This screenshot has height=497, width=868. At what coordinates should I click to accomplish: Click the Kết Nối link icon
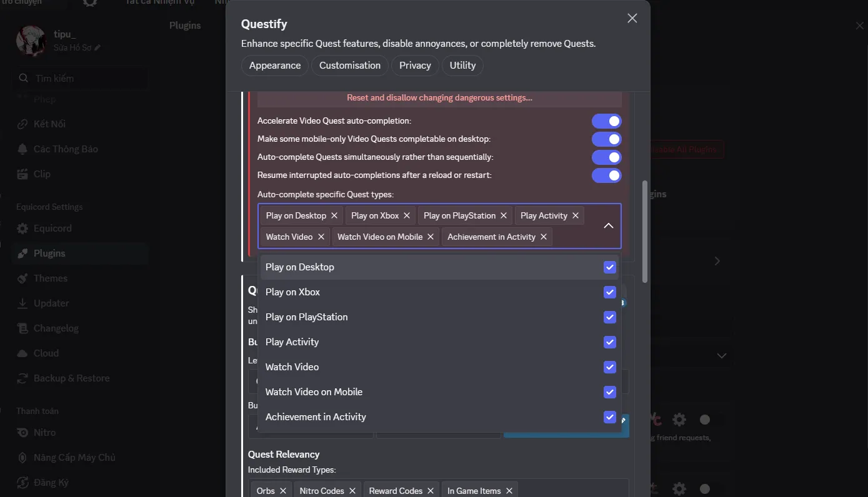pos(22,124)
